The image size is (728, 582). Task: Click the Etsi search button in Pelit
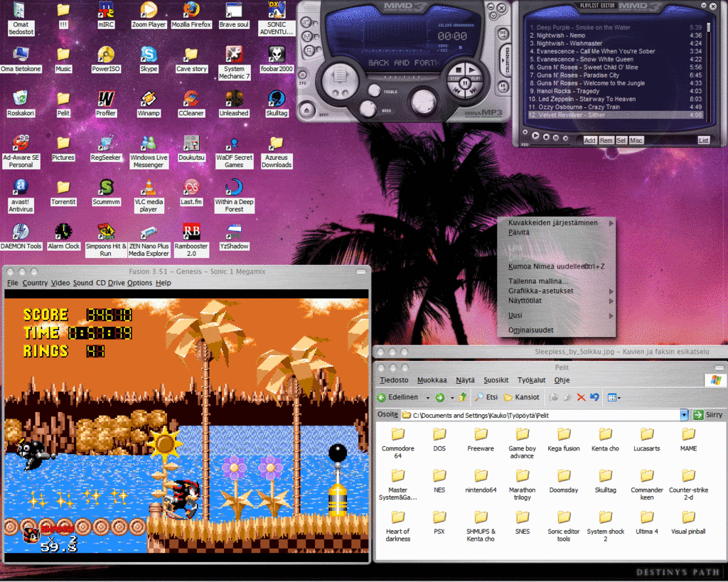pyautogui.click(x=486, y=397)
